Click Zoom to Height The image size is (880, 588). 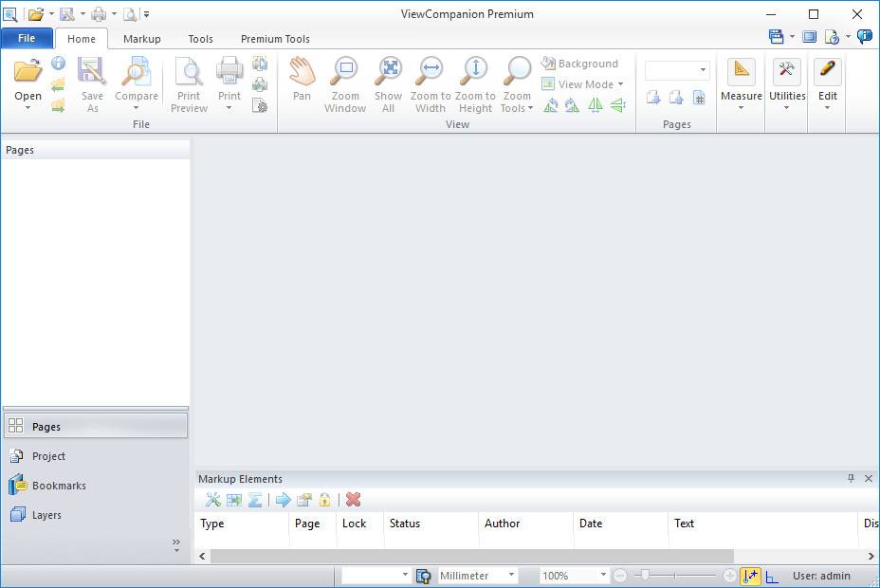[x=473, y=83]
